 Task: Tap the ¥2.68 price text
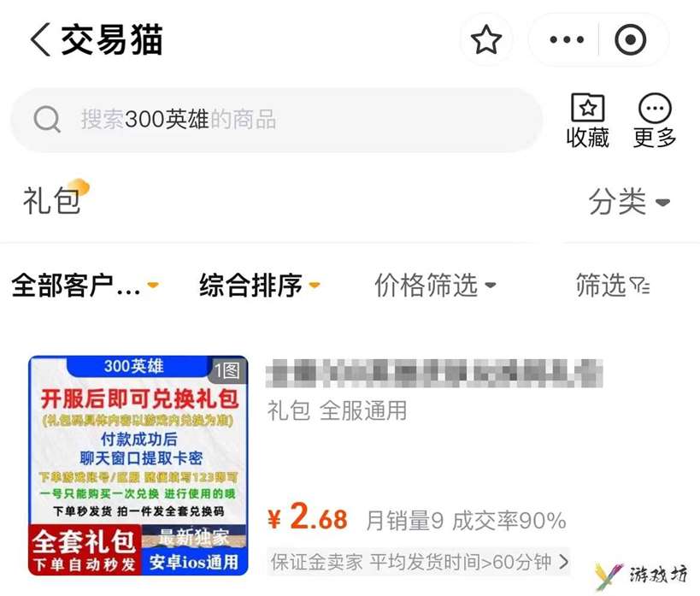pos(308,516)
